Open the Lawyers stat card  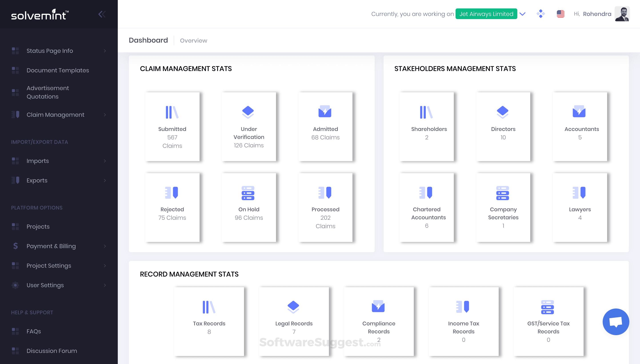point(580,207)
